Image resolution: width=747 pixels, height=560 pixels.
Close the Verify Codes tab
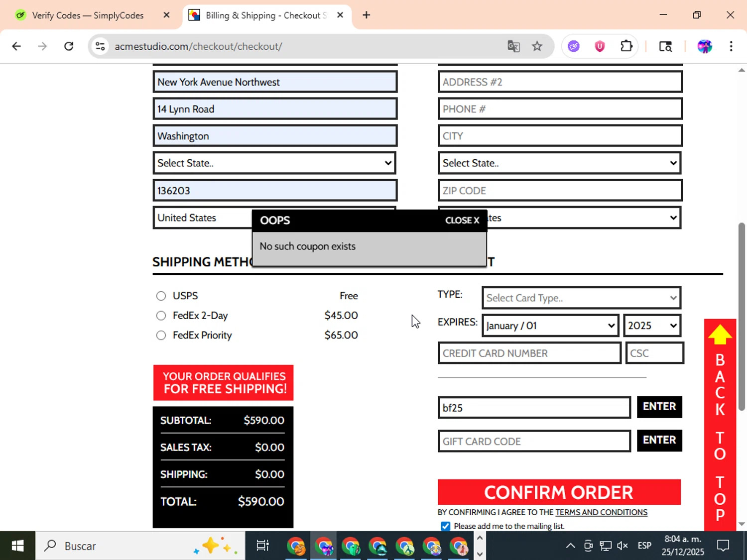click(x=166, y=15)
